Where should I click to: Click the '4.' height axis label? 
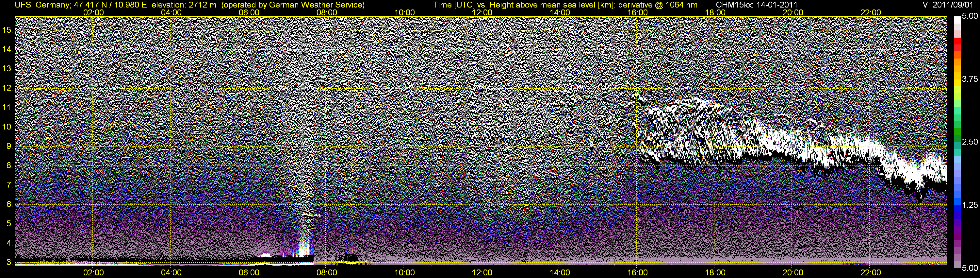click(x=9, y=243)
